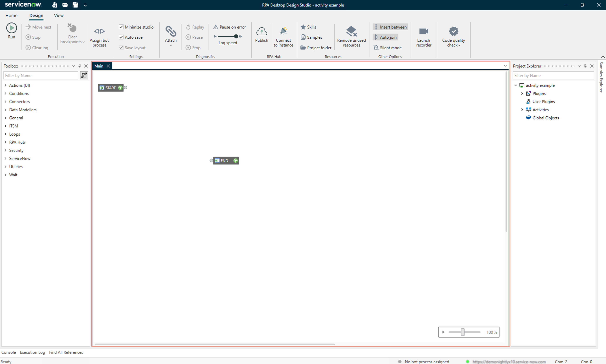Click the Clear breakpoints icon

click(x=72, y=28)
